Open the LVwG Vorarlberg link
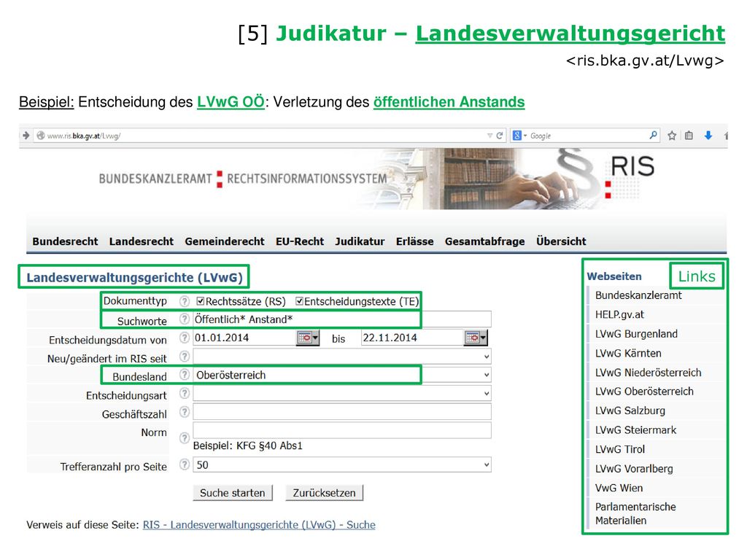 tap(634, 469)
